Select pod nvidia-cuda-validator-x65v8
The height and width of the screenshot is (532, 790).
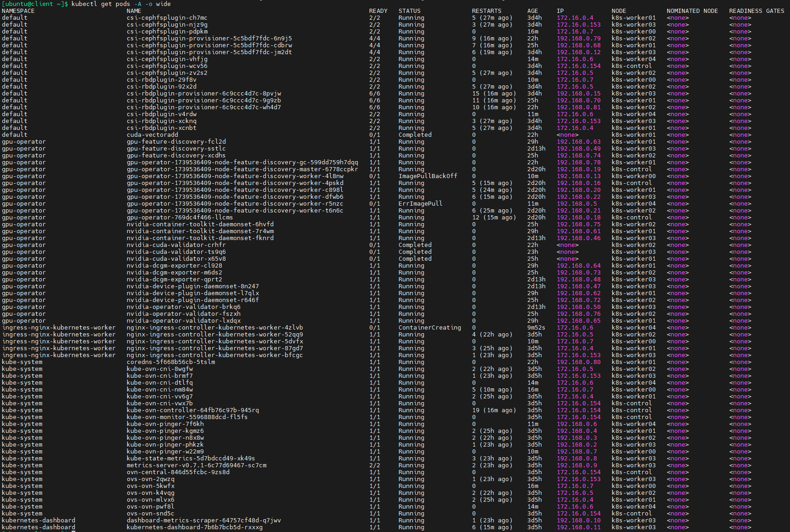(176, 258)
